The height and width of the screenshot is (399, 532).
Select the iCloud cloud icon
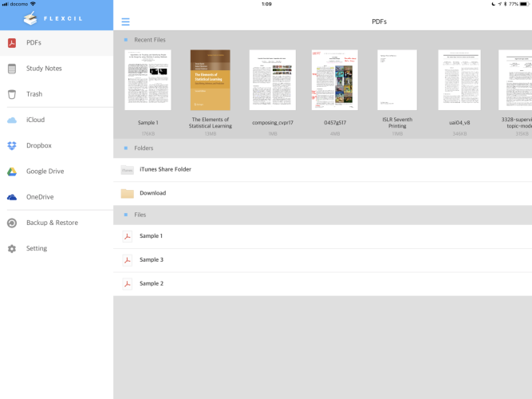(x=12, y=120)
